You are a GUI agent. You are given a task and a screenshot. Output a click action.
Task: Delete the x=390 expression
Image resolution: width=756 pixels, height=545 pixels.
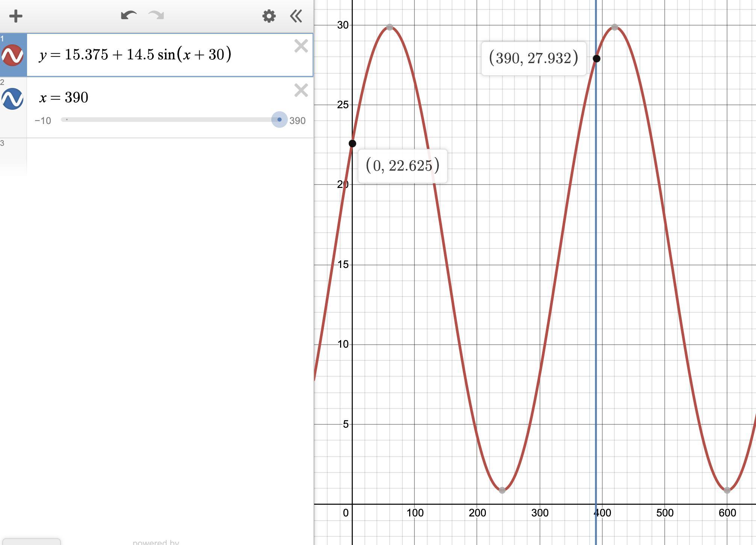(301, 91)
